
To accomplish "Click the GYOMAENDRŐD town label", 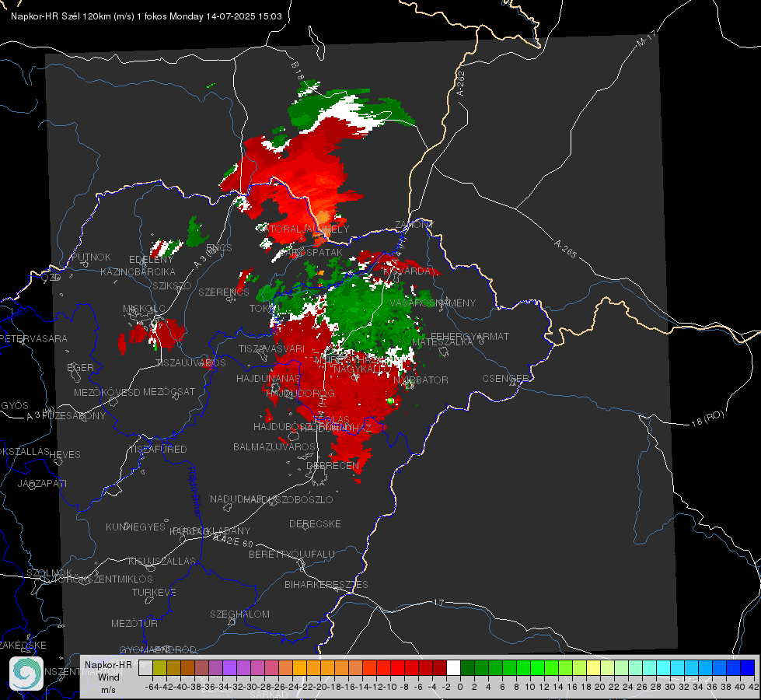I will [158, 649].
